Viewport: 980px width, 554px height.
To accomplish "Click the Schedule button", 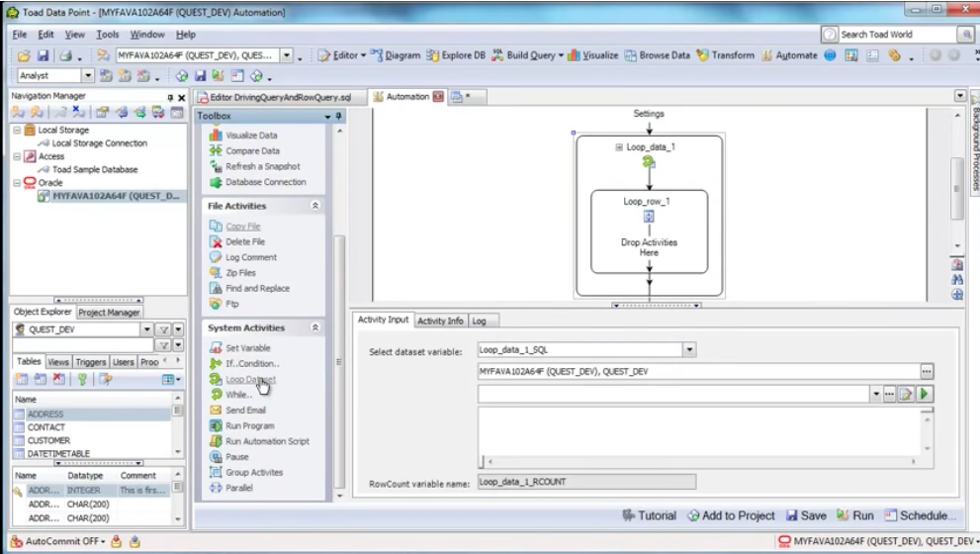I will coord(921,515).
